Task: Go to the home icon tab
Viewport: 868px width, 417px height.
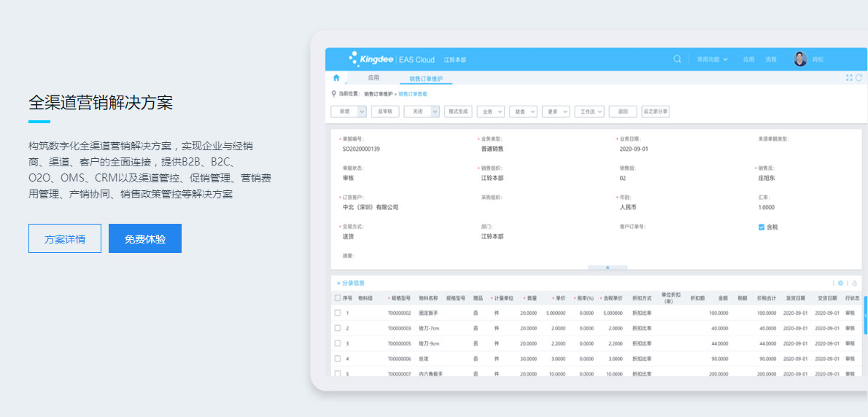Action: (x=336, y=78)
